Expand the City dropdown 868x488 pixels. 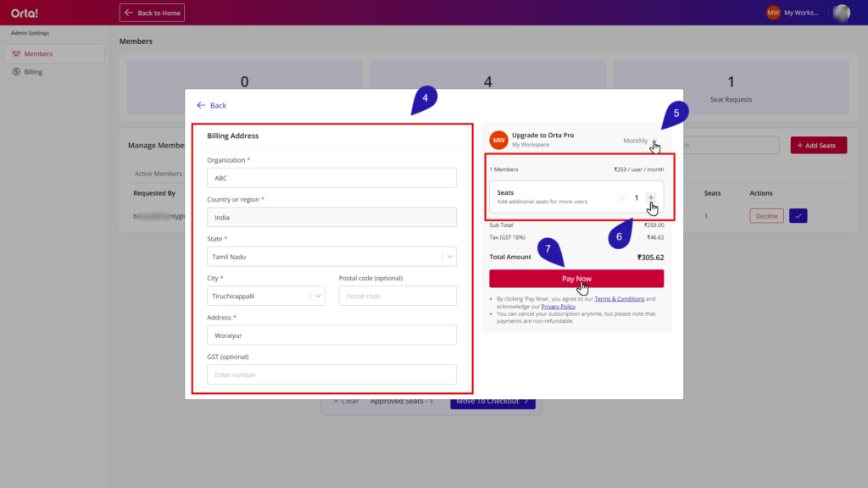[x=317, y=296]
